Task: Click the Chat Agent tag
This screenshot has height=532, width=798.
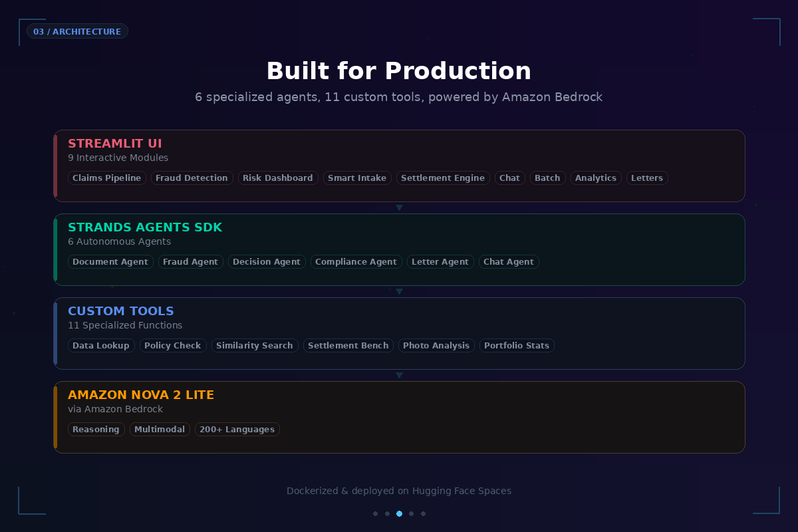Action: click(509, 261)
